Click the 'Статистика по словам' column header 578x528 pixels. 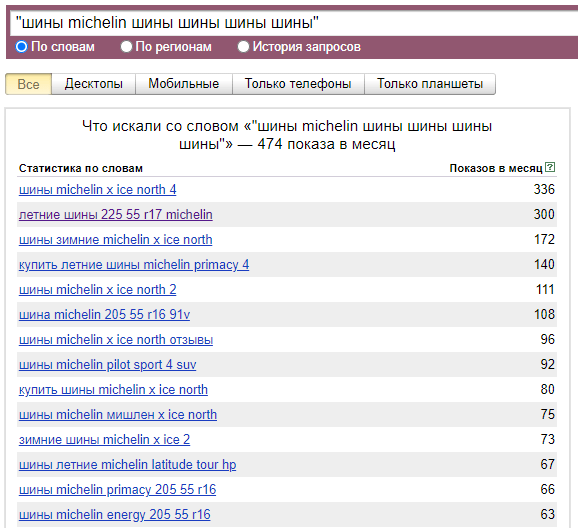80,169
